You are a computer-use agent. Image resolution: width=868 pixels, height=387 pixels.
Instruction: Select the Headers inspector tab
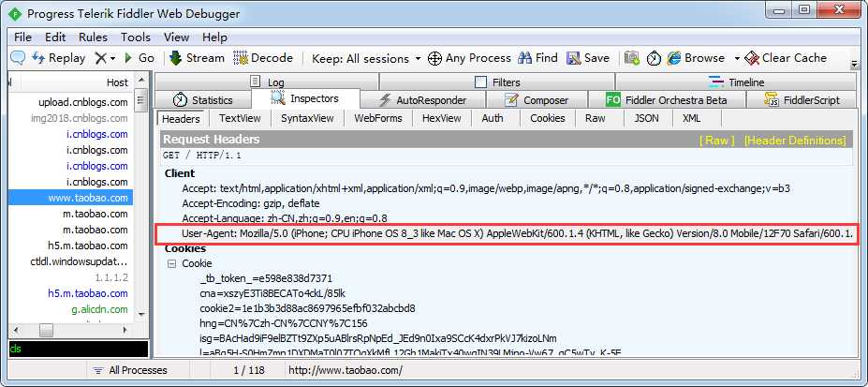pos(181,118)
